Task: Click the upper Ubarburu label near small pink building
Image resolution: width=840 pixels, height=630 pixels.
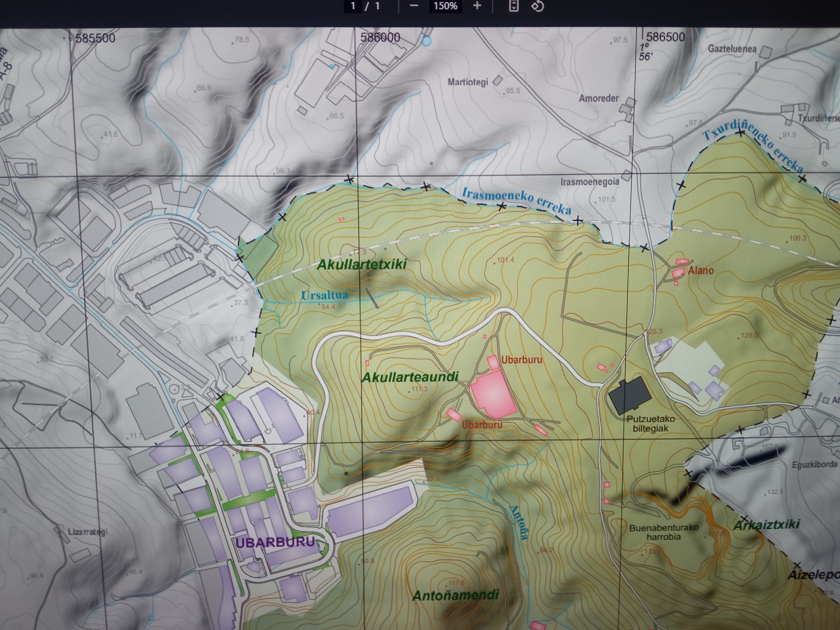Action: point(522,360)
